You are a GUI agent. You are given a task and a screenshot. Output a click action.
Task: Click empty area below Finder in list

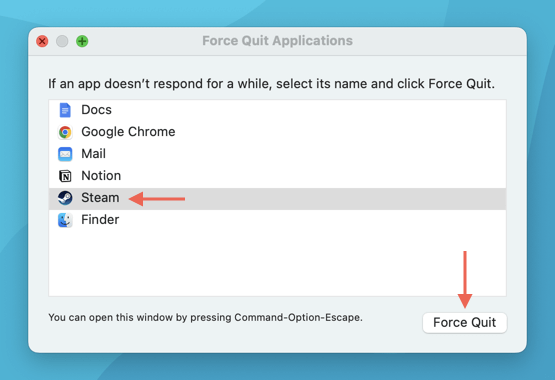277,264
